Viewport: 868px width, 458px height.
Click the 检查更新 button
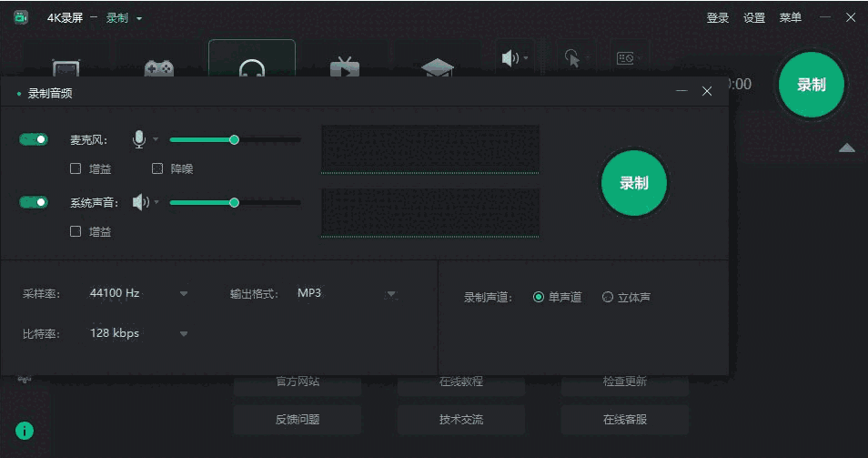[625, 382]
